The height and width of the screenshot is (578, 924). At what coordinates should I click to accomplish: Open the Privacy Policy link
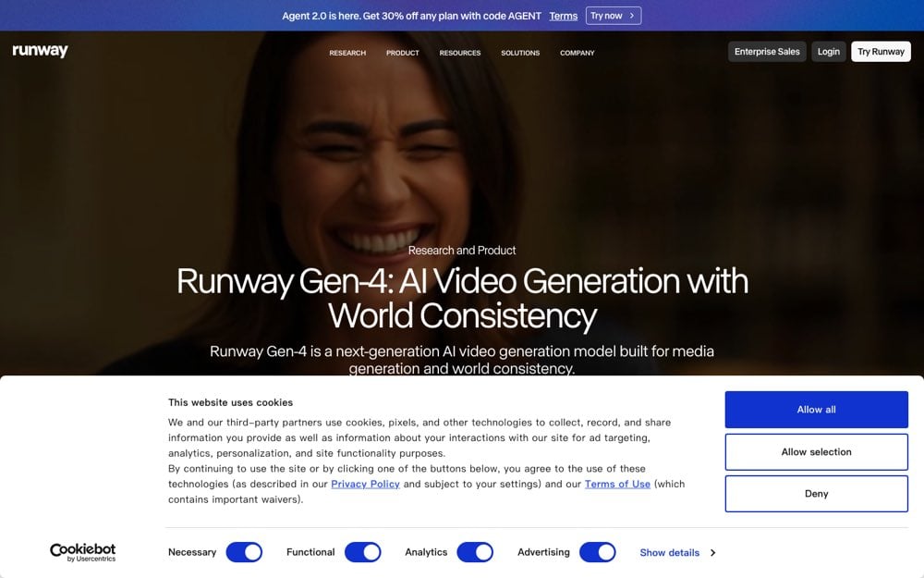tap(365, 484)
